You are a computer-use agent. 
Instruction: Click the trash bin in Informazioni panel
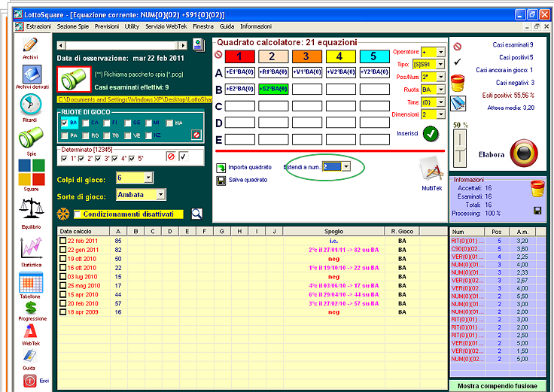point(537,188)
